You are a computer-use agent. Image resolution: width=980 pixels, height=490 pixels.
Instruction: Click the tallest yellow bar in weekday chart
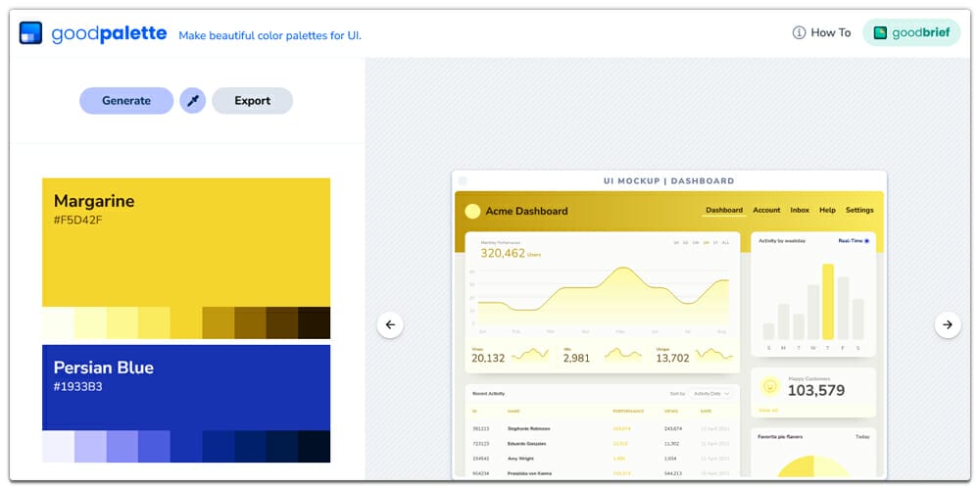[x=828, y=301]
